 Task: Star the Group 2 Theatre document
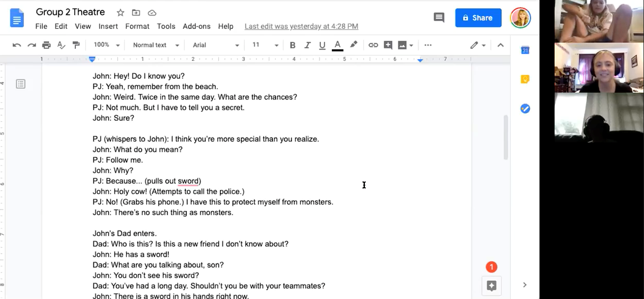(120, 12)
